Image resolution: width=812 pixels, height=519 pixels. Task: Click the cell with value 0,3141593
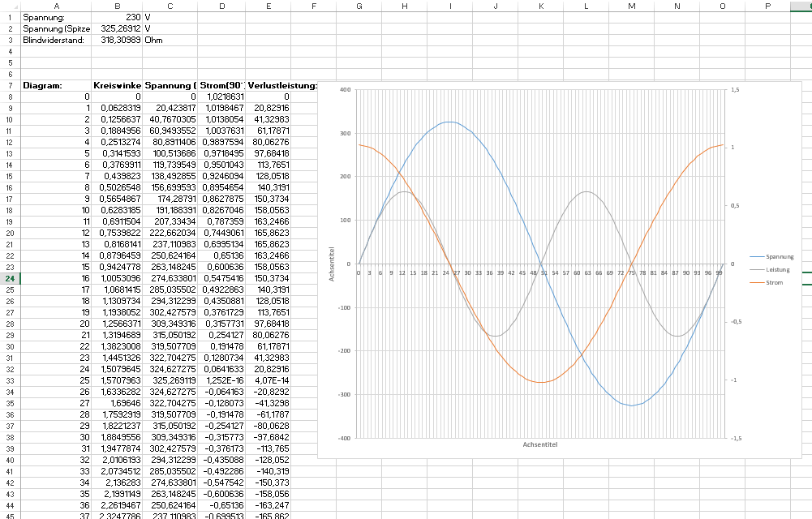coord(118,154)
